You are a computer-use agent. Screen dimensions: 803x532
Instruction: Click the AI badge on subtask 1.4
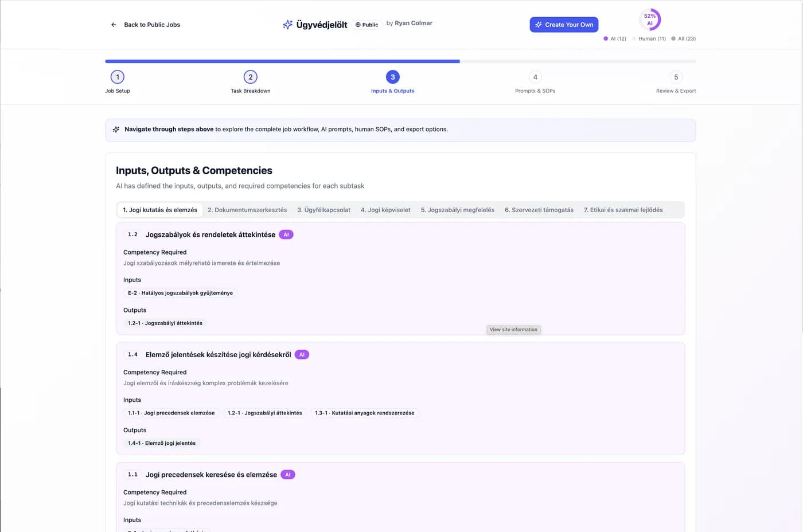(302, 355)
